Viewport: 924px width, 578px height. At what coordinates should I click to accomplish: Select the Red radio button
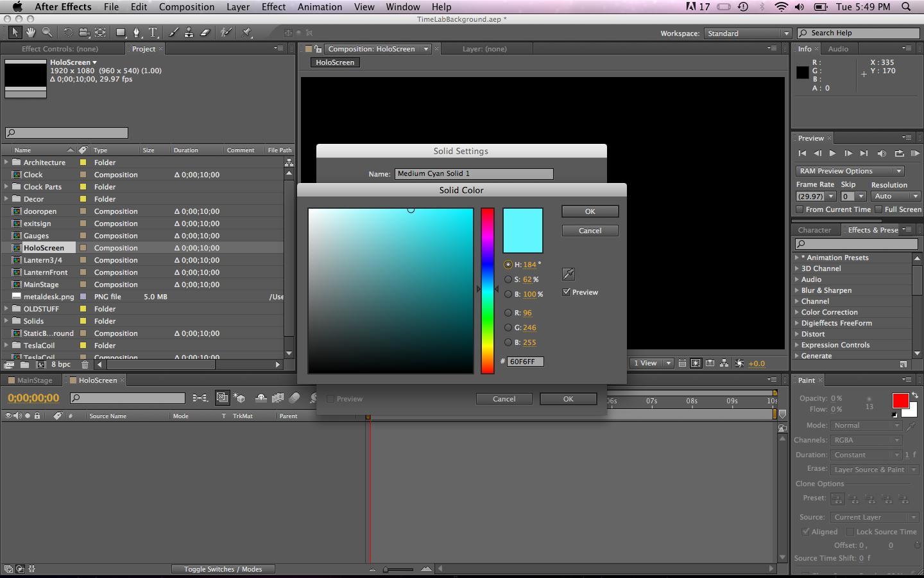tap(507, 313)
